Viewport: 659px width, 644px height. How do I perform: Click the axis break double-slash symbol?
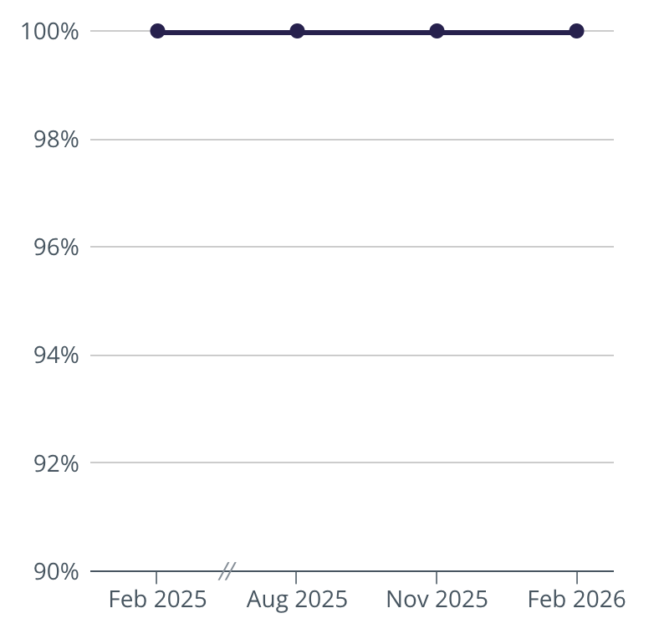227,571
